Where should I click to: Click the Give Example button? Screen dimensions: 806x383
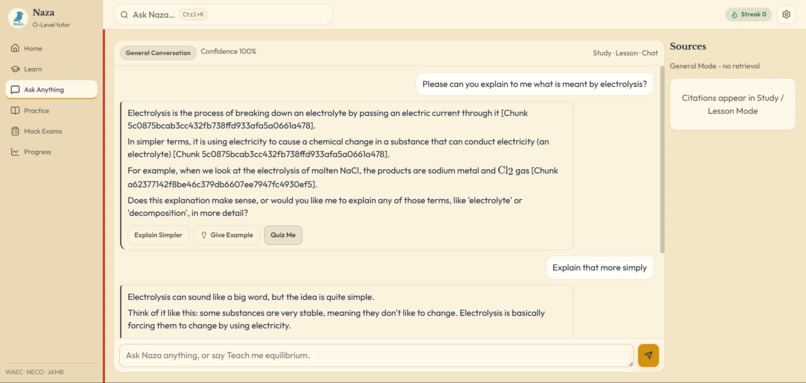(x=227, y=235)
